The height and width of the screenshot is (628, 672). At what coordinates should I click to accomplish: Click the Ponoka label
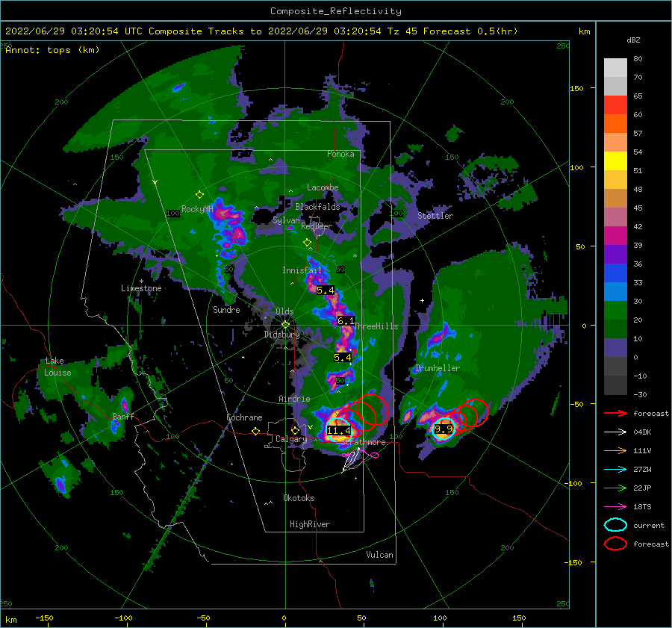[340, 154]
